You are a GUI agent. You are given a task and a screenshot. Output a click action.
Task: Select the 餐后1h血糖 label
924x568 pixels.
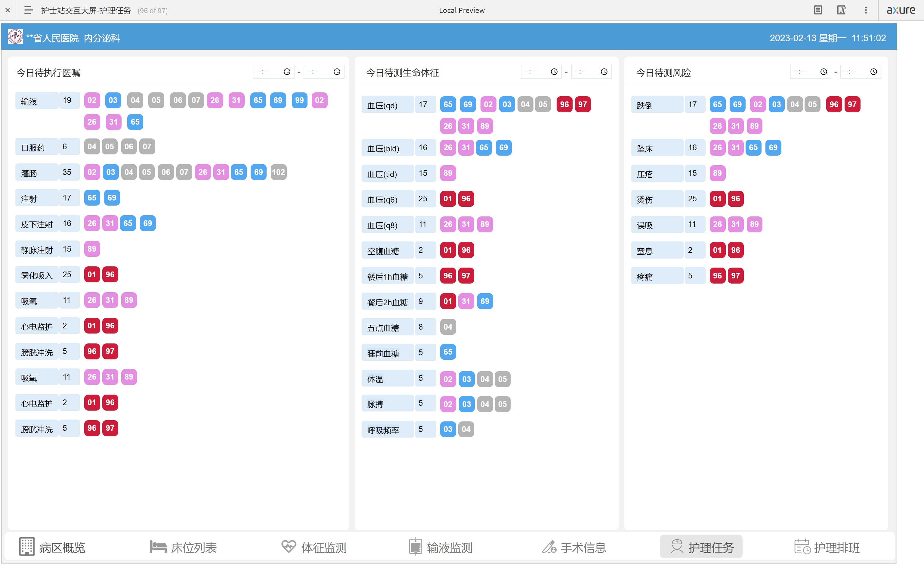click(388, 276)
